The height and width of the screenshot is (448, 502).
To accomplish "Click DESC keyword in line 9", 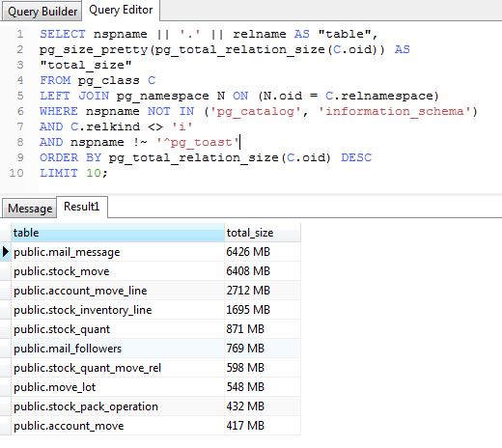I will (356, 157).
